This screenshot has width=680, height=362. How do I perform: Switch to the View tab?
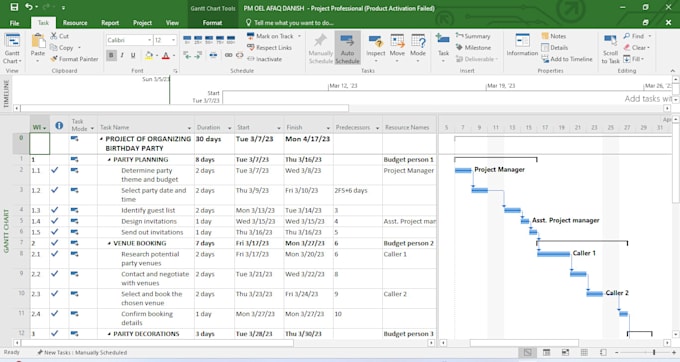[x=172, y=23]
